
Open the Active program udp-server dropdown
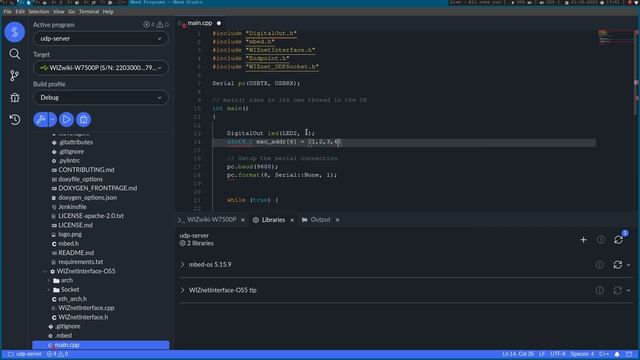(101, 39)
